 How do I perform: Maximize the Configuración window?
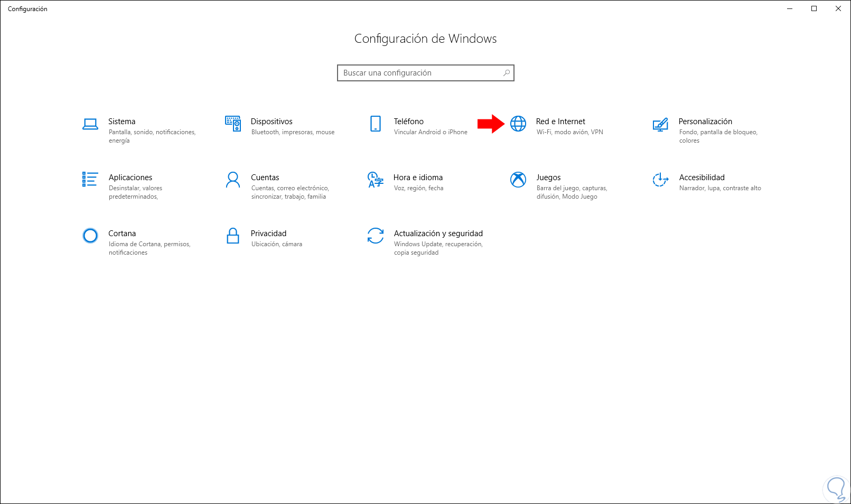tap(814, 8)
